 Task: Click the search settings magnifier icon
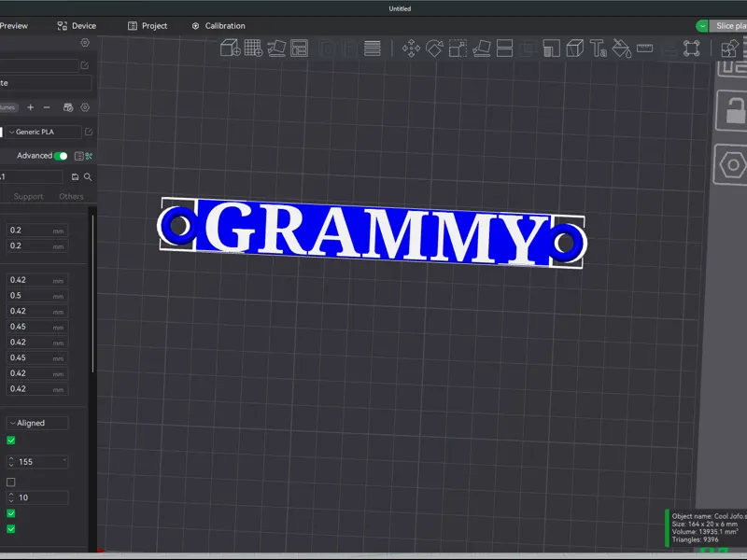click(x=88, y=176)
